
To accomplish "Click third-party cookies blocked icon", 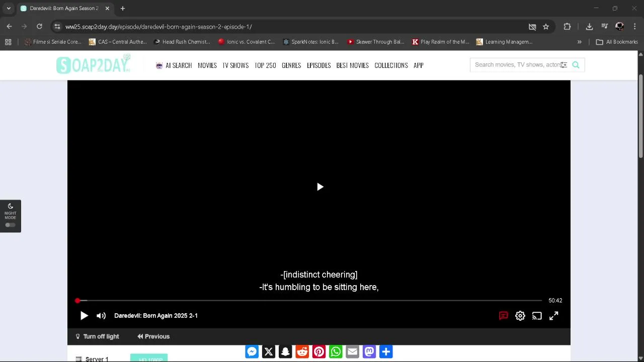I will 532,27.
